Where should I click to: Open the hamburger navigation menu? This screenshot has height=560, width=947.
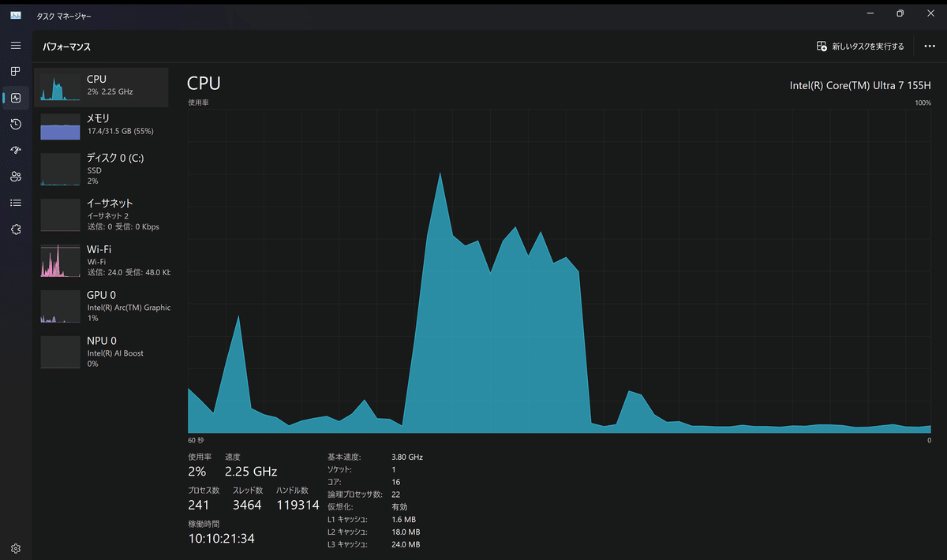(16, 46)
